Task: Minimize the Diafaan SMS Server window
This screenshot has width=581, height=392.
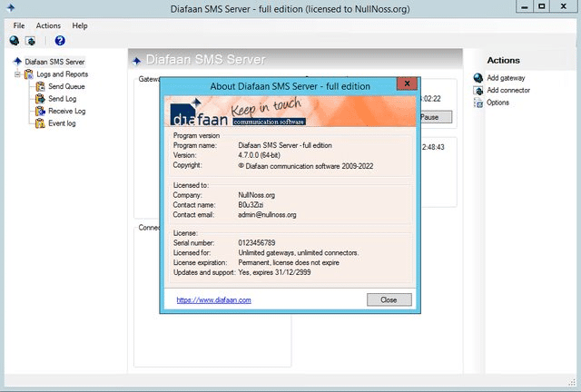Action: tap(525, 6)
